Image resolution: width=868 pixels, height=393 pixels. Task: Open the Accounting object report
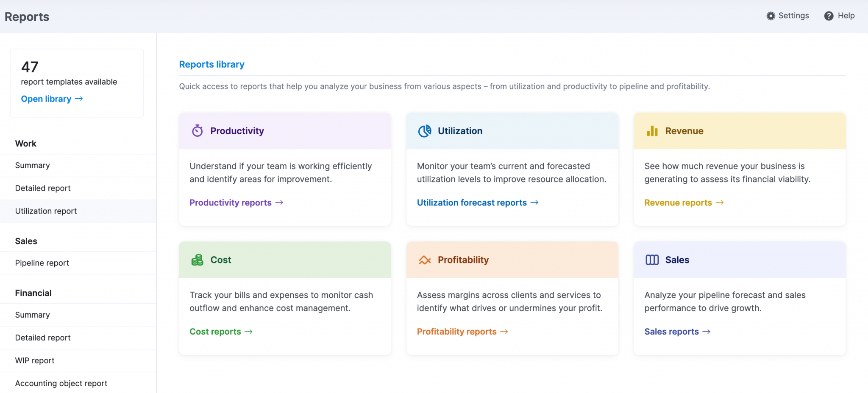click(x=61, y=383)
